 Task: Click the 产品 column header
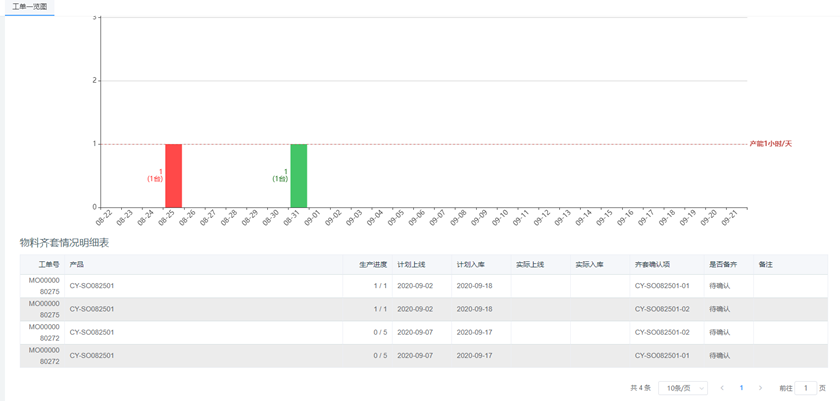77,265
